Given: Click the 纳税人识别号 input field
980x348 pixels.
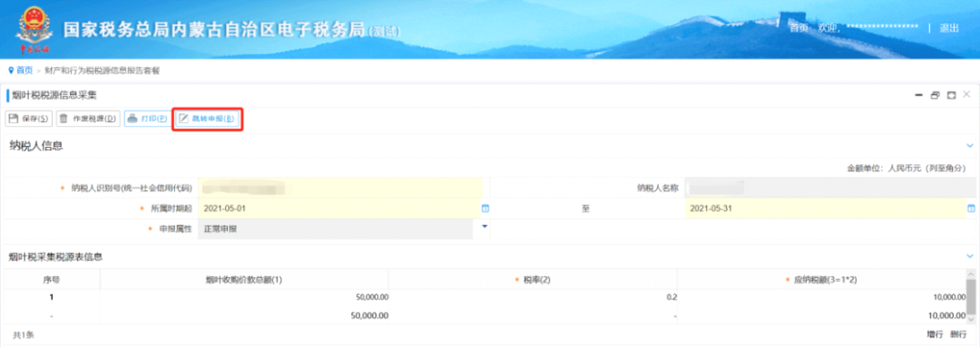Looking at the screenshot, I should pos(340,188).
